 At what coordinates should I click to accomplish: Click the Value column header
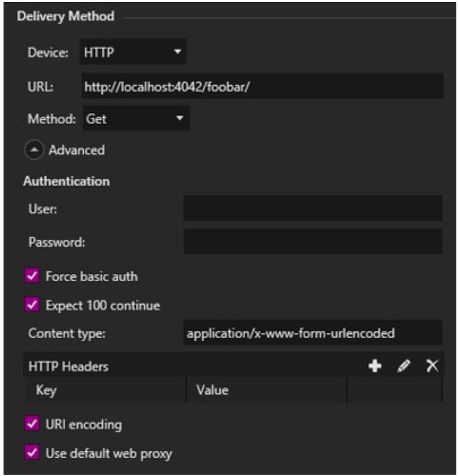[x=267, y=390]
